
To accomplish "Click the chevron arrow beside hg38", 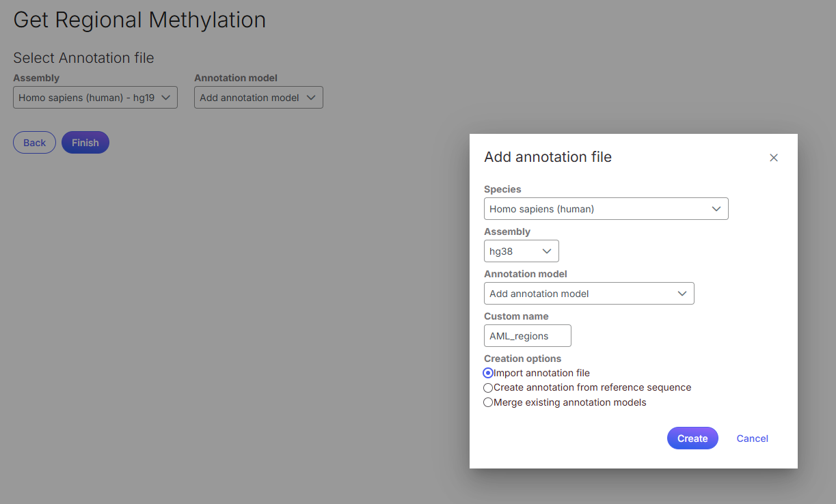I will (x=546, y=251).
